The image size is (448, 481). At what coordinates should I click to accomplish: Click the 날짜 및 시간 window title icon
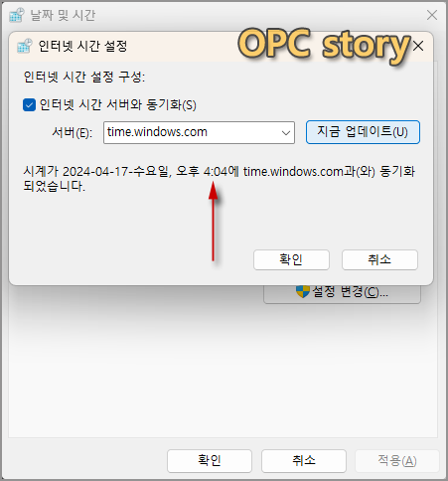coord(17,15)
